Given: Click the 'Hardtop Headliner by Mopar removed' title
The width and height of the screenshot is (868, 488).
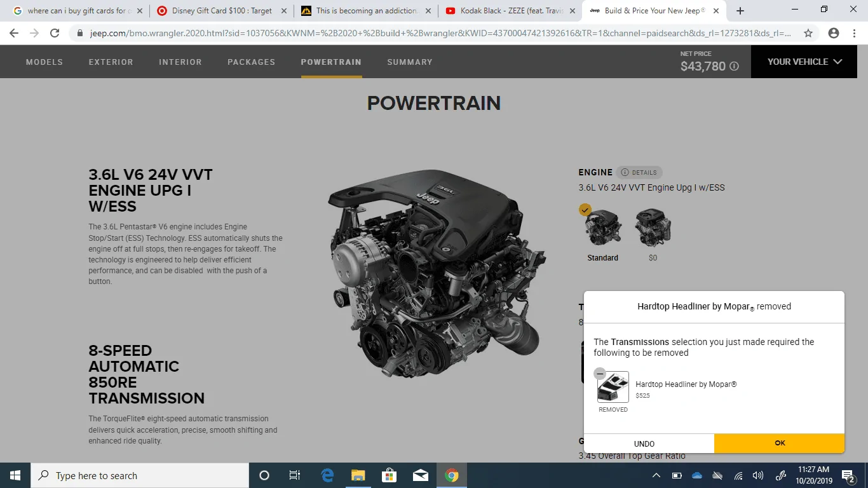Looking at the screenshot, I should pyautogui.click(x=714, y=306).
